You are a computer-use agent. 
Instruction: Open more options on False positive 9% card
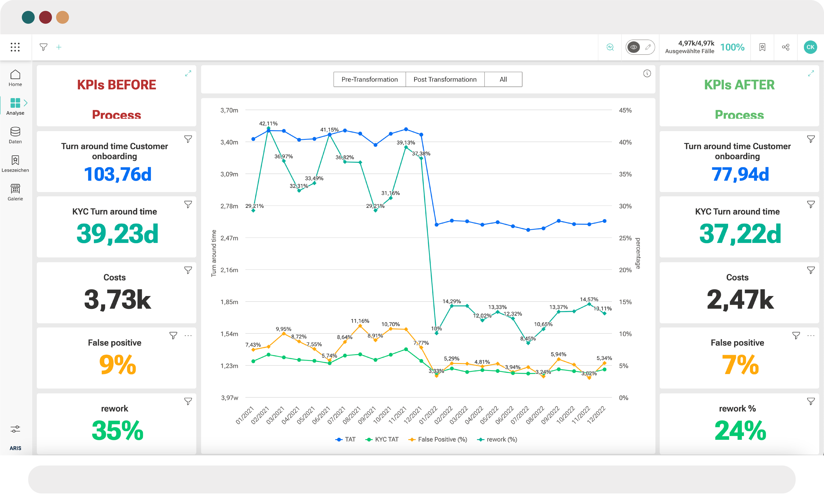[x=188, y=336]
